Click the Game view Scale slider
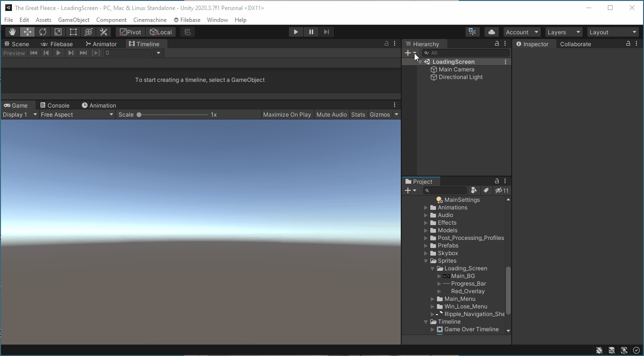This screenshot has height=356, width=644. click(174, 115)
